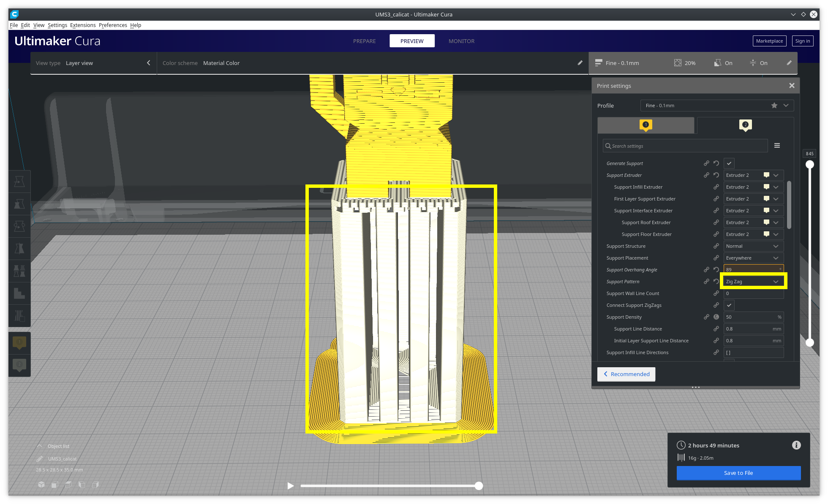Select the Custom Supports tool below Support Blocker
828x504 pixels.
coord(19,316)
